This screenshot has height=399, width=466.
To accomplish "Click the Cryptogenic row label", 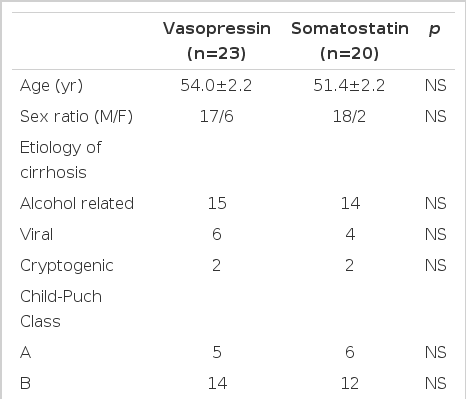I will pyautogui.click(x=67, y=266).
